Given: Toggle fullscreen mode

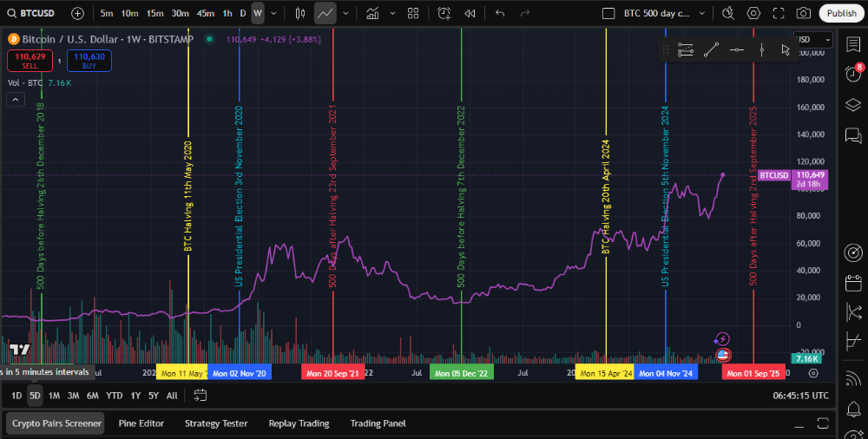Looking at the screenshot, I should tap(779, 13).
